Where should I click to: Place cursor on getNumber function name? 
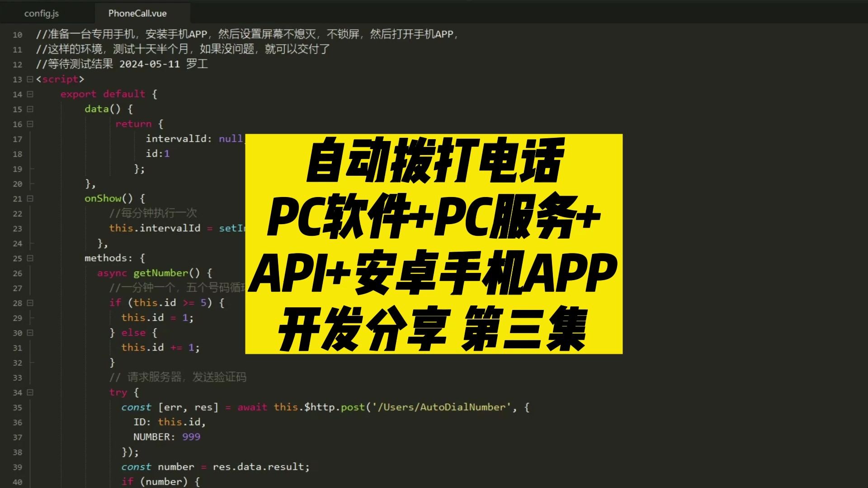click(161, 273)
